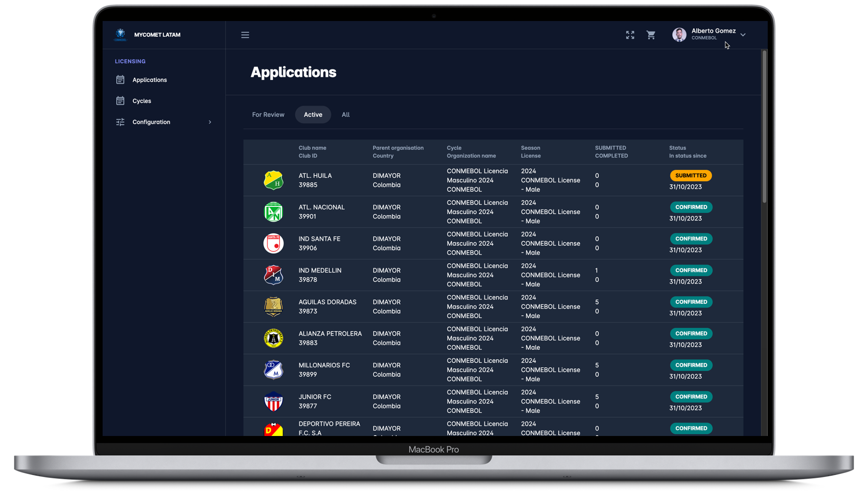Click the Atl. Huila club crest
This screenshot has width=868, height=499.
click(x=273, y=180)
